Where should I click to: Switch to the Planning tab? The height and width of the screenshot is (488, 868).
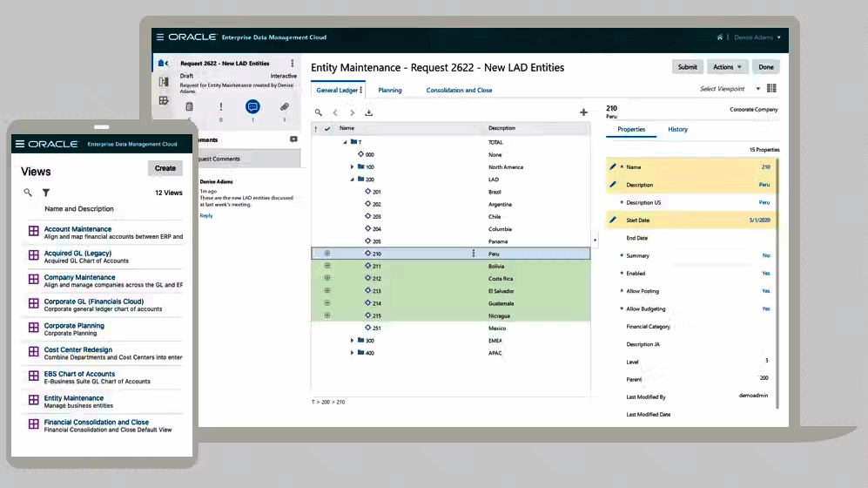pyautogui.click(x=390, y=91)
